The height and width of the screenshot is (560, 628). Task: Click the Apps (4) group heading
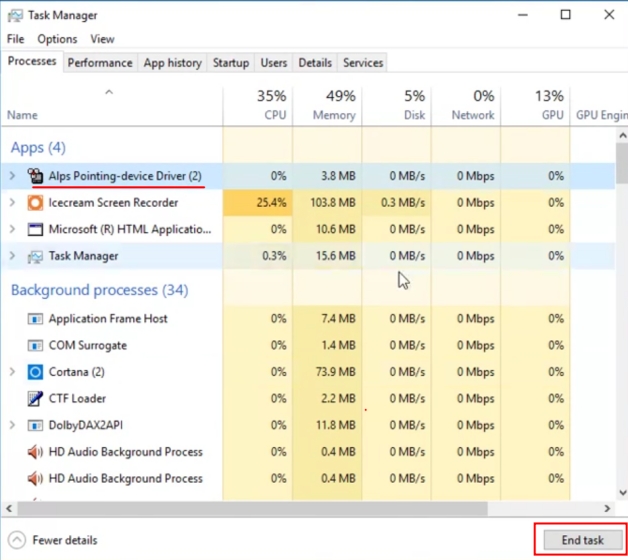pyautogui.click(x=38, y=148)
